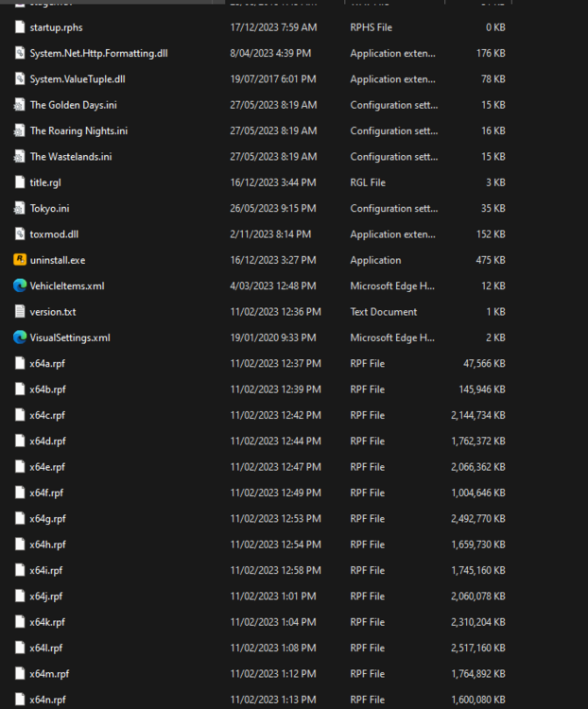Select the uninstall.exe file name

[x=58, y=260]
